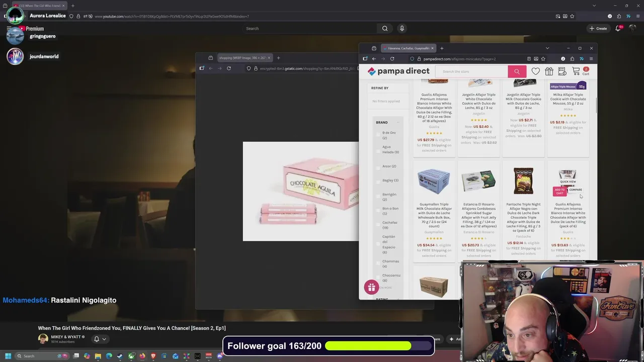Open YouTube notifications bell
This screenshot has height=362, width=644.
tap(618, 28)
